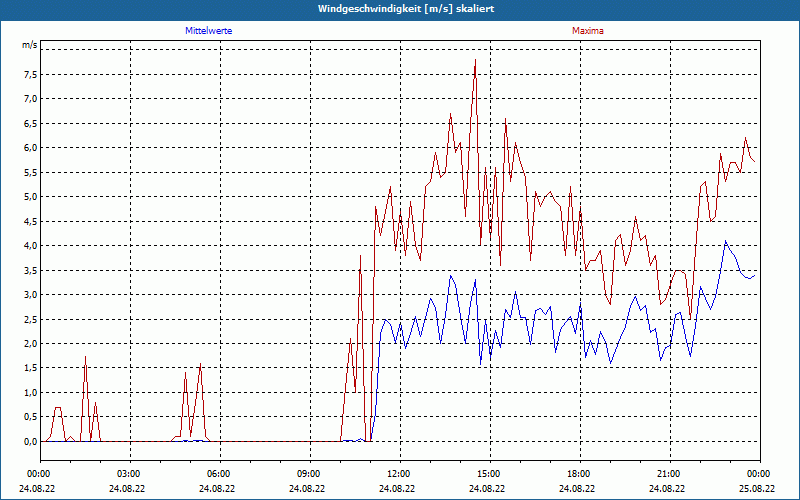This screenshot has width=800, height=500.
Task: Click the 1,0 y-axis value
Action: pyautogui.click(x=31, y=393)
